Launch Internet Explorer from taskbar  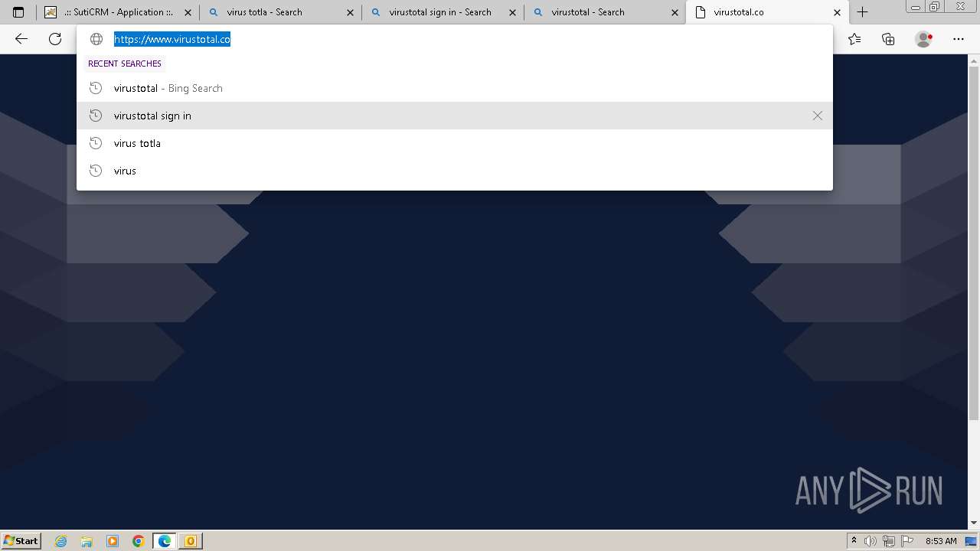61,541
